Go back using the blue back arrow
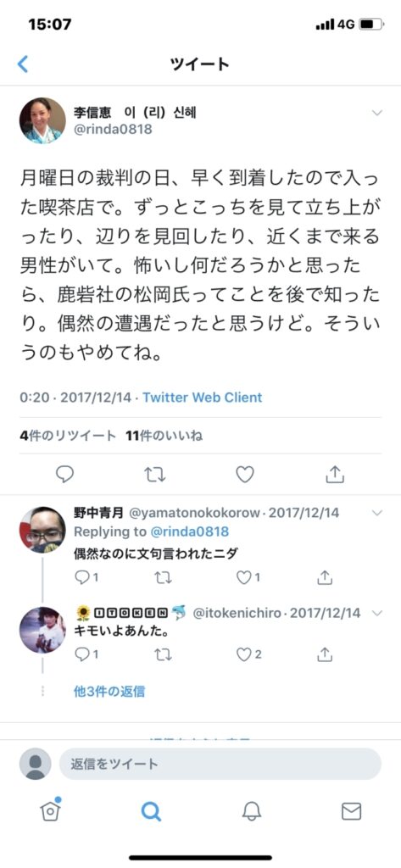This screenshot has width=401, height=868. click(x=23, y=64)
